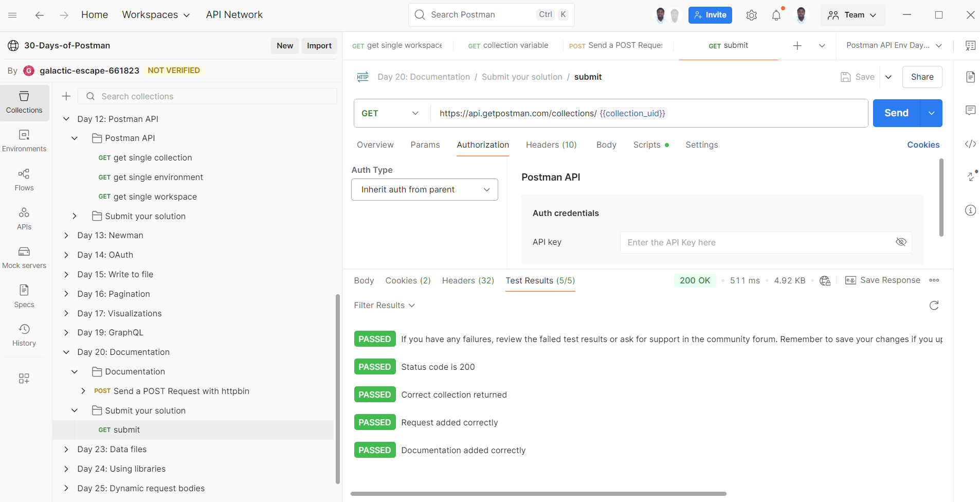The height and width of the screenshot is (502, 980).
Task: Open the code snippet panel
Action: pos(970,144)
